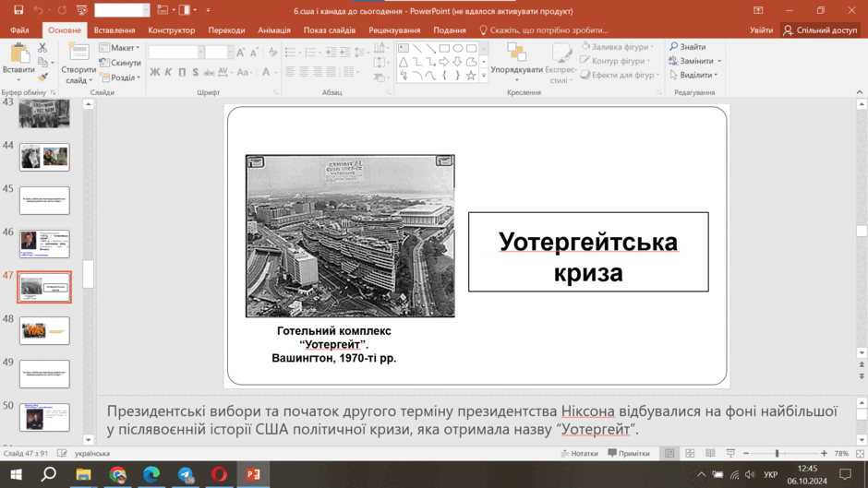Click the zoom in plus button

tap(824, 453)
